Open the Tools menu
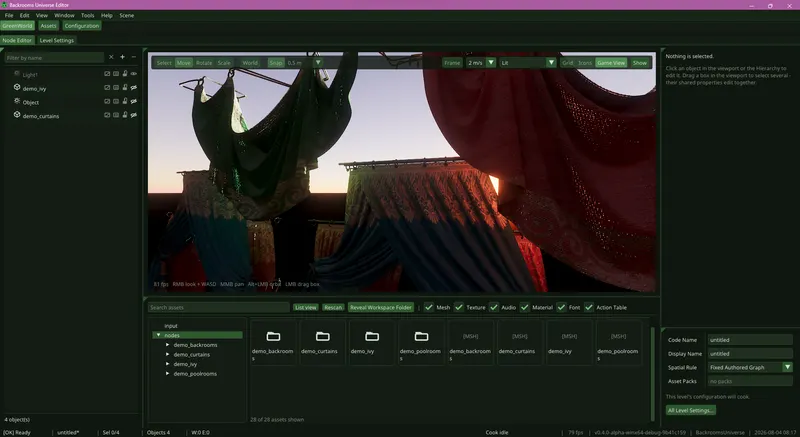Viewport: 800px width, 437px height. pos(88,15)
